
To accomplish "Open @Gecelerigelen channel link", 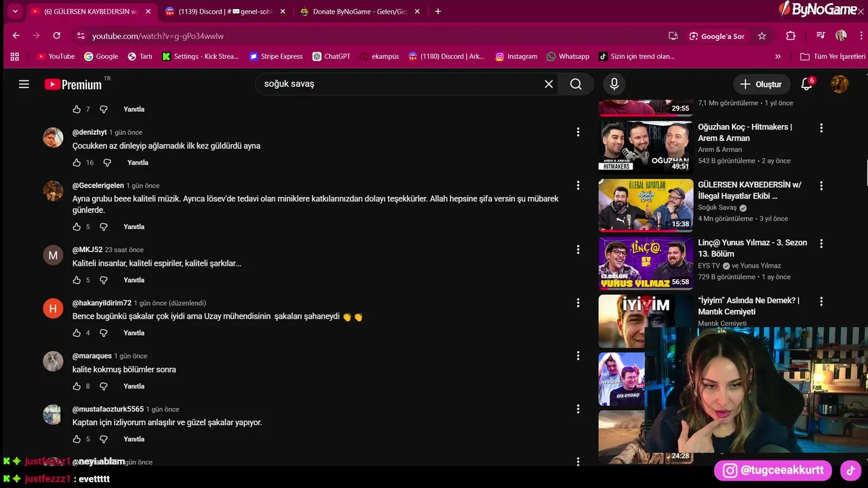I will coord(98,186).
